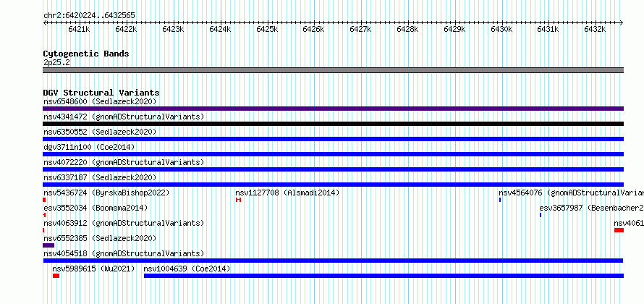This screenshot has height=304, width=644.
Task: Open nsv1127708 (Alsmadi2014) variant label
Action: pyautogui.click(x=287, y=193)
